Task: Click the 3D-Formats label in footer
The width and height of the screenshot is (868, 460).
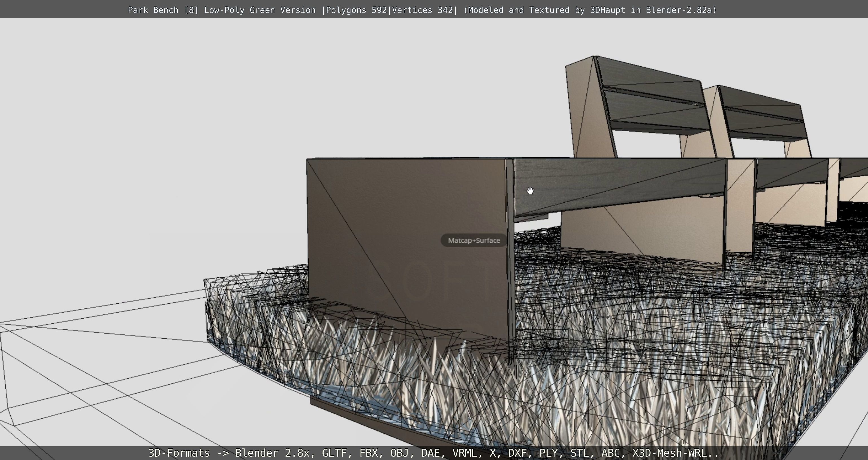Action: click(x=179, y=453)
